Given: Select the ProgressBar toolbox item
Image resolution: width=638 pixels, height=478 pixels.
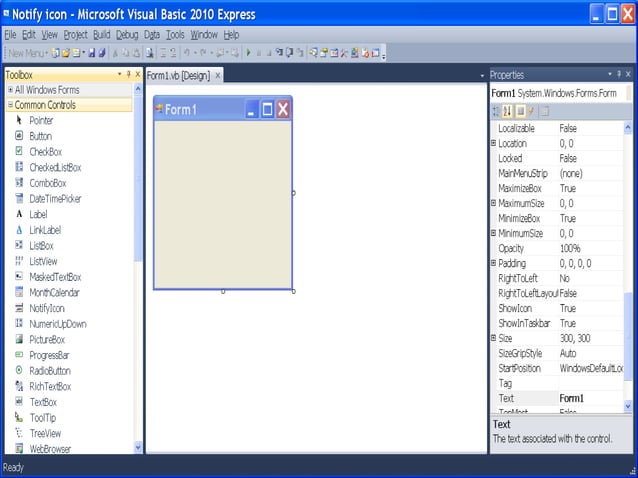Looking at the screenshot, I should 48,355.
